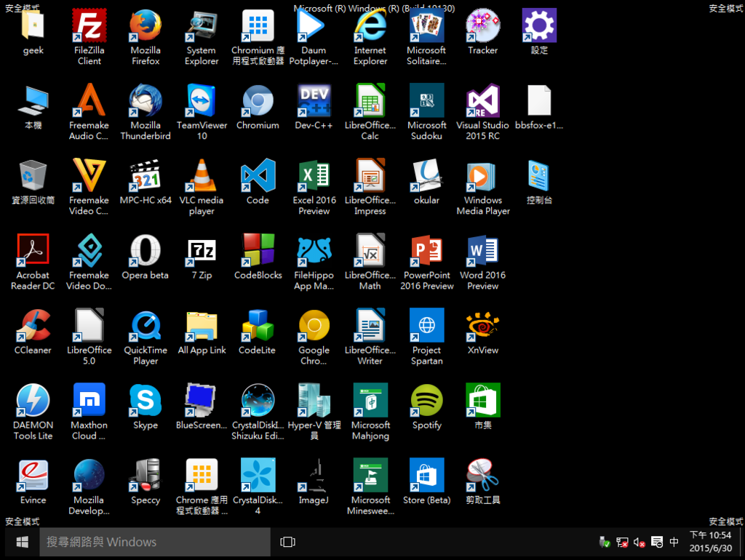Click the muted volume tray icon
This screenshot has height=560, width=745.
[639, 543]
